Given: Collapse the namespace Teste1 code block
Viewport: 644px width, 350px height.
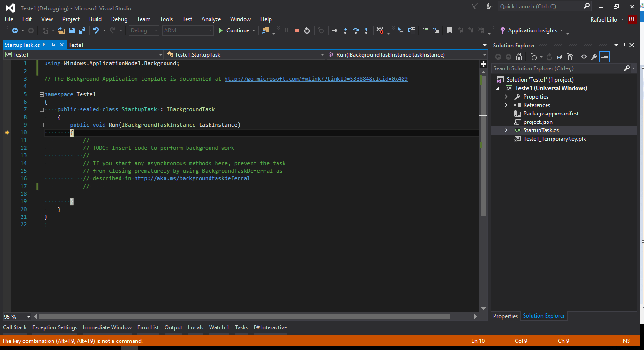Looking at the screenshot, I should [x=41, y=94].
